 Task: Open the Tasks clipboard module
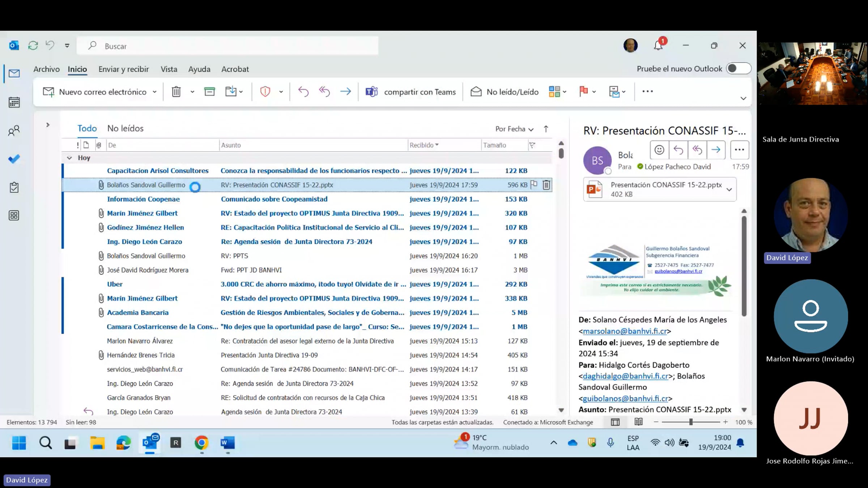tap(14, 187)
